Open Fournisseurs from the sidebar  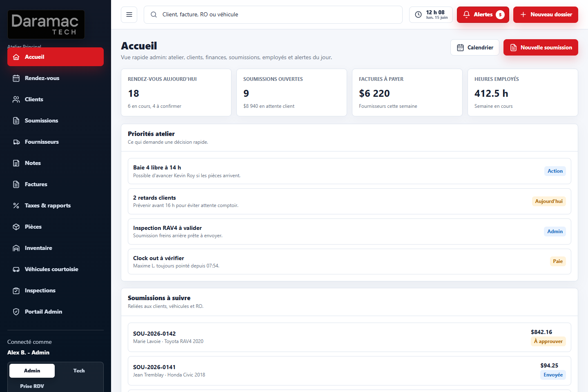tap(56, 142)
